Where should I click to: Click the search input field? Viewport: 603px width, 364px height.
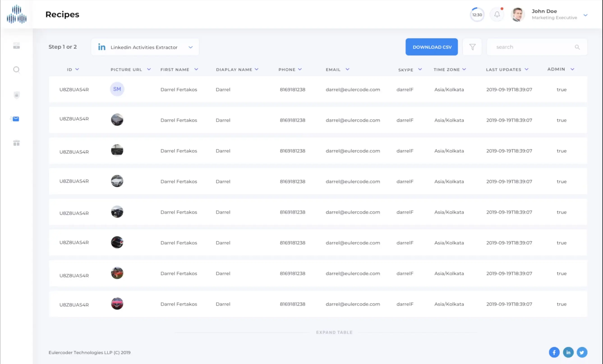click(534, 47)
